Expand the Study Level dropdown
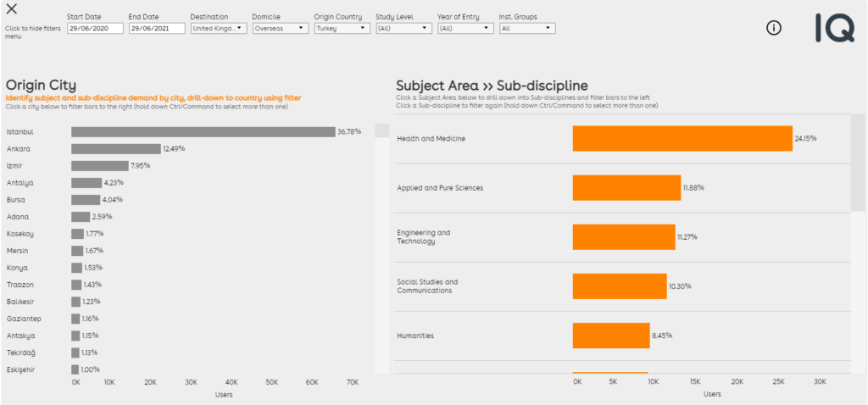This screenshot has height=405, width=868. pos(403,28)
